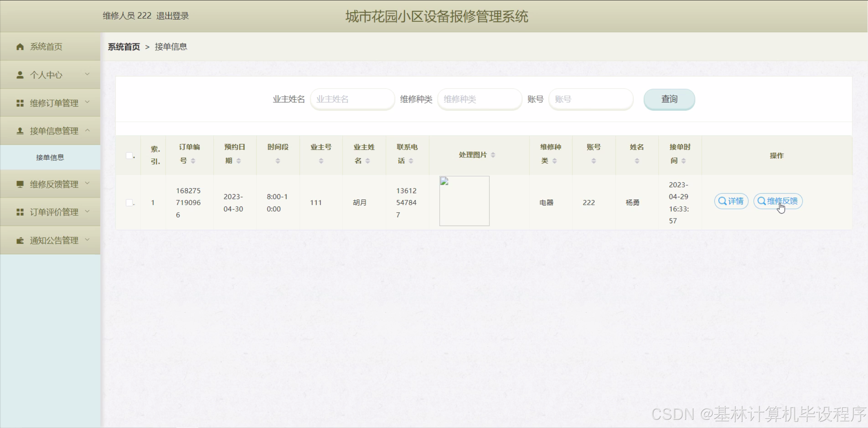Click 维修反馈 button in the row
Screen dimensions: 868x428
pyautogui.click(x=778, y=201)
